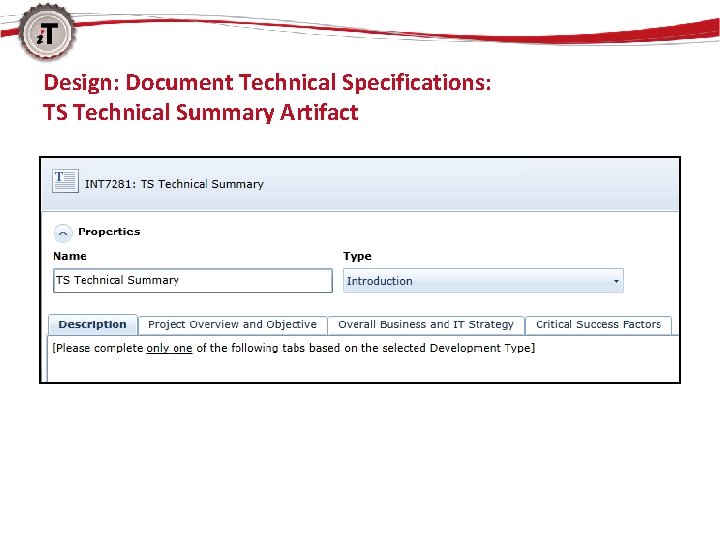Viewport: 720px width, 540px height.
Task: Open the Project Overview and Objective tab
Action: pyautogui.click(x=232, y=325)
